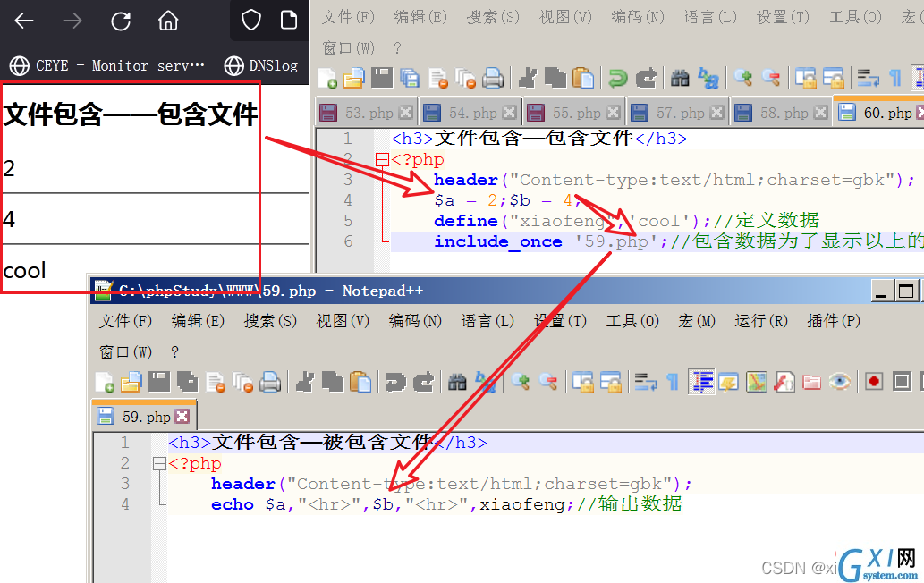The width and height of the screenshot is (924, 583).
Task: Click browser Home button
Action: (x=168, y=21)
